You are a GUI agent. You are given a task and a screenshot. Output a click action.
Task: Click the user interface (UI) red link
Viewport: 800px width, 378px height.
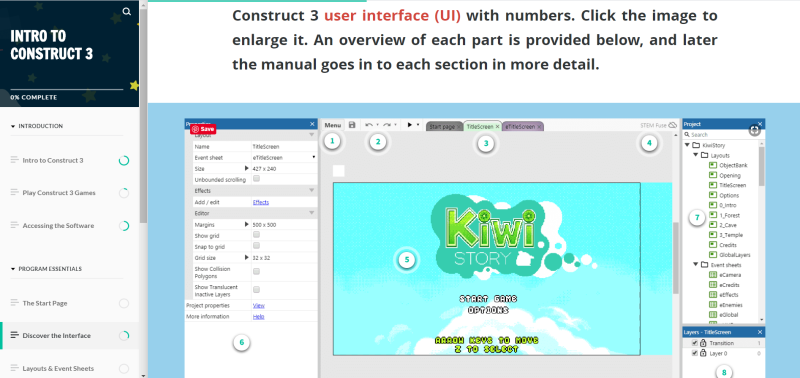click(x=392, y=16)
